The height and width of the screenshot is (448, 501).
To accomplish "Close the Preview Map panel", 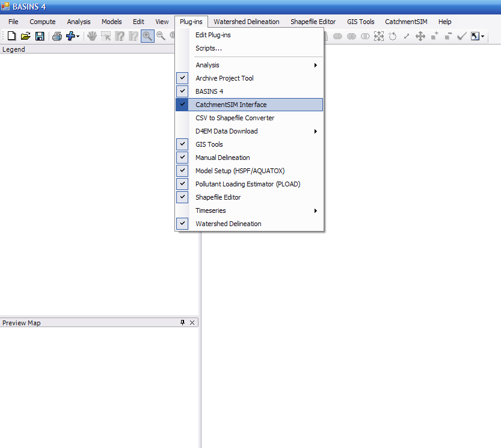I will pos(192,323).
